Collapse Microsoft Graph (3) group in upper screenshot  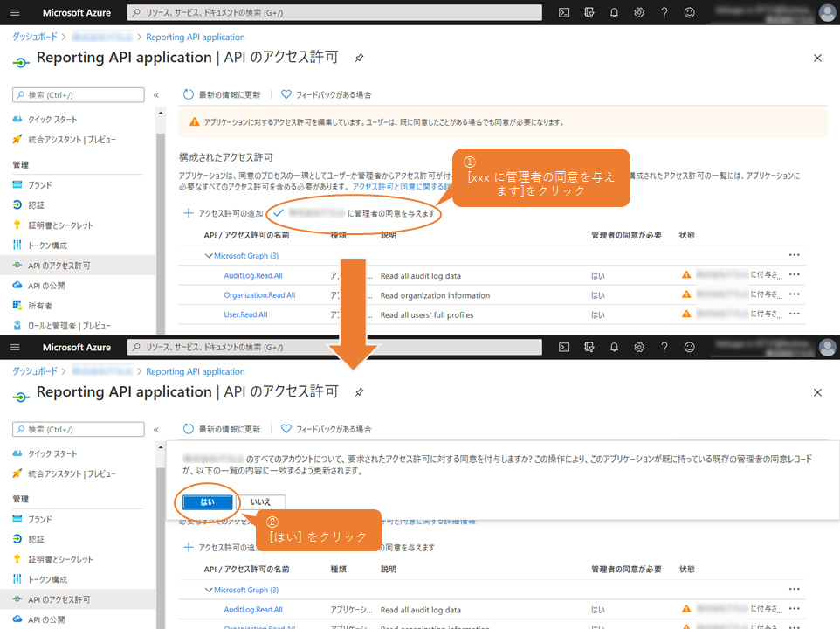tap(209, 256)
